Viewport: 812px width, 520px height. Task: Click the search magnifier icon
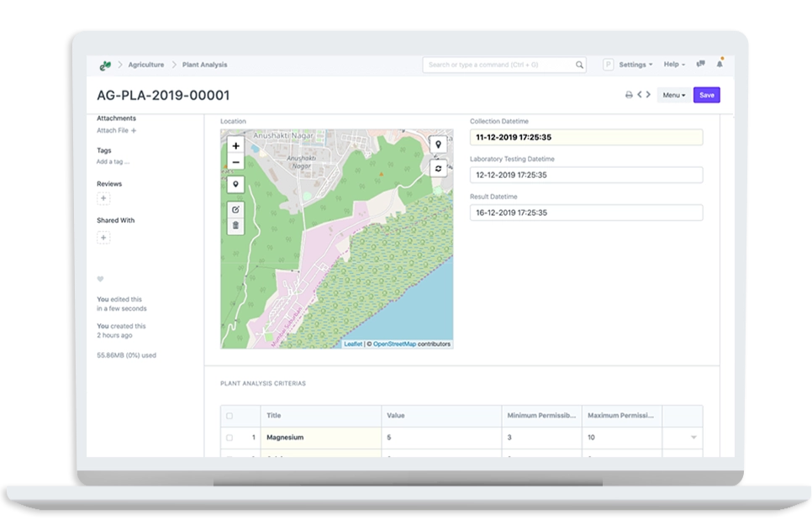579,65
